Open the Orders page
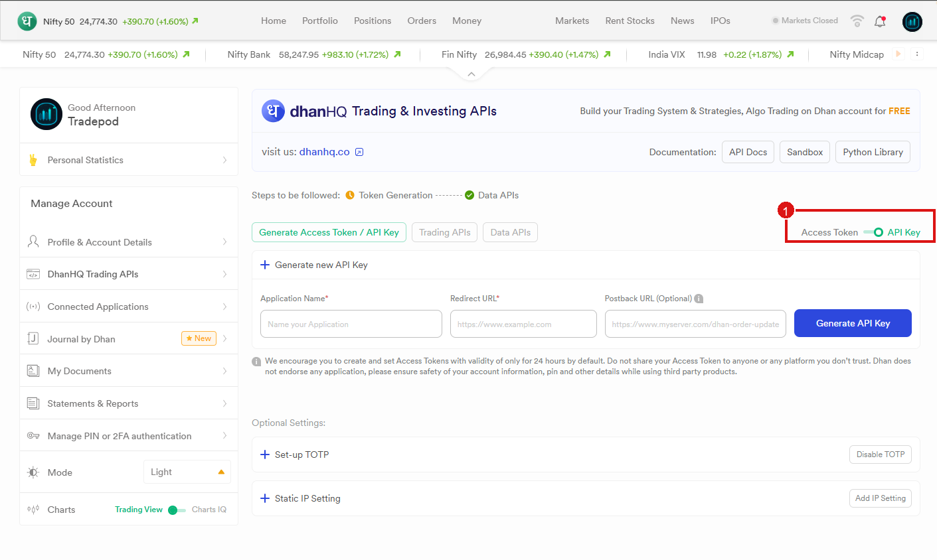Viewport: 937px width, 560px height. (x=422, y=21)
